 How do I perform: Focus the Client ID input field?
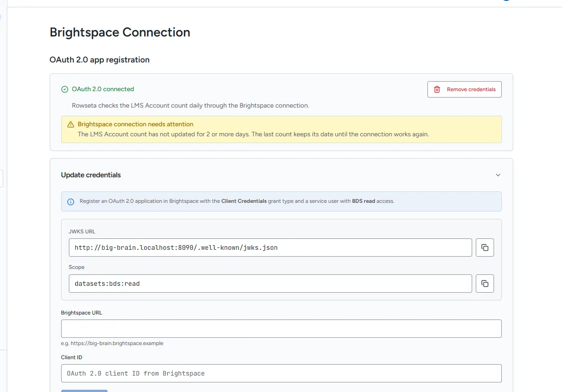281,373
